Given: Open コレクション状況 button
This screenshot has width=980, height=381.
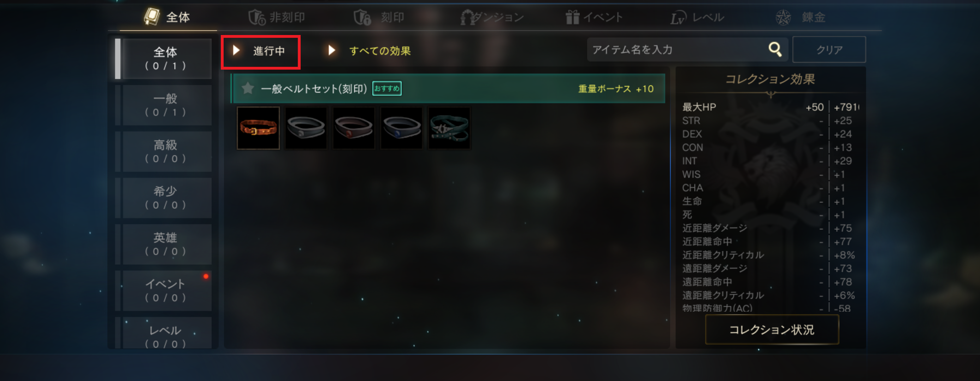Looking at the screenshot, I should (772, 330).
